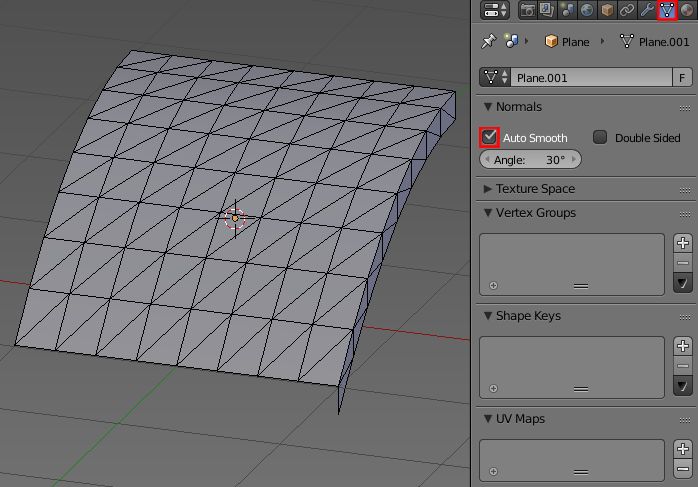698x487 pixels.
Task: Click the scene icon in the breadcrumb
Action: pos(511,41)
